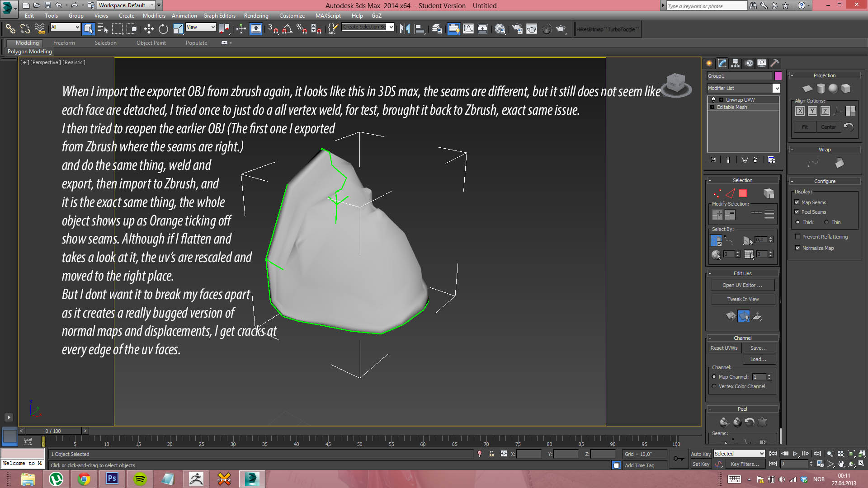Open the MAXScript menu
Screen dimensions: 868x488
[328, 15]
